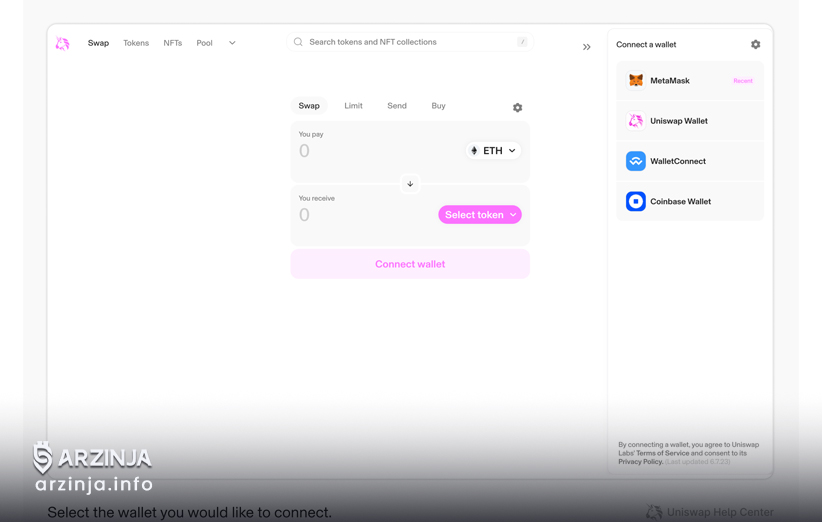Click the Connect a wallet heading

[x=646, y=45]
